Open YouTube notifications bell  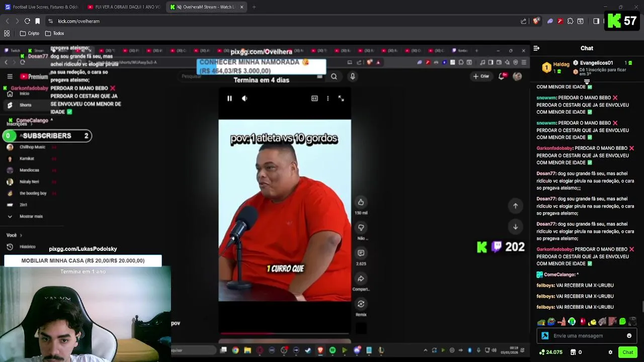tap(502, 76)
